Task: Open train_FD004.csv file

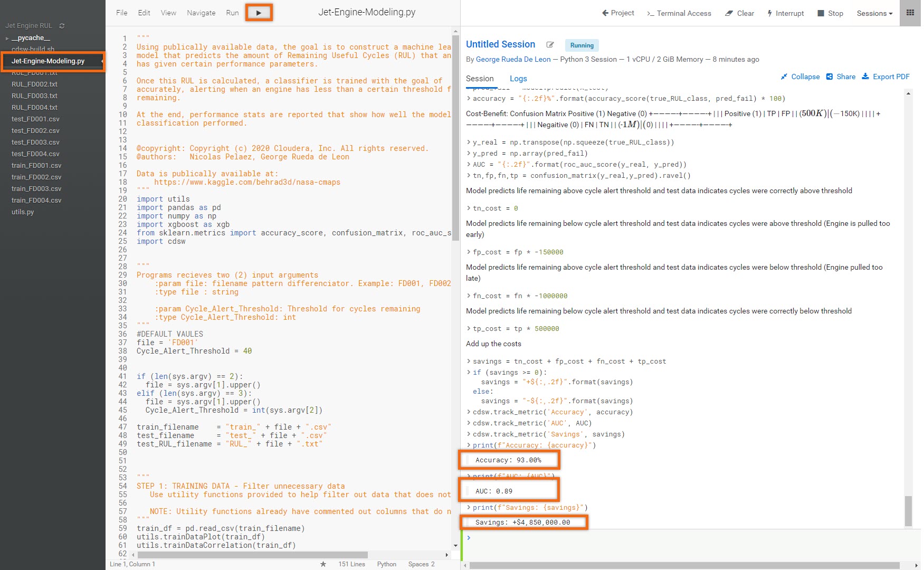Action: tap(36, 201)
